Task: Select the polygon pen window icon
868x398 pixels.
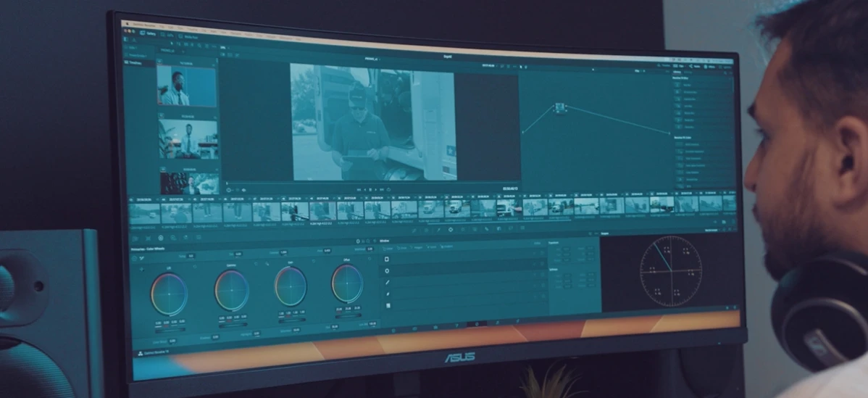Action: point(388,282)
